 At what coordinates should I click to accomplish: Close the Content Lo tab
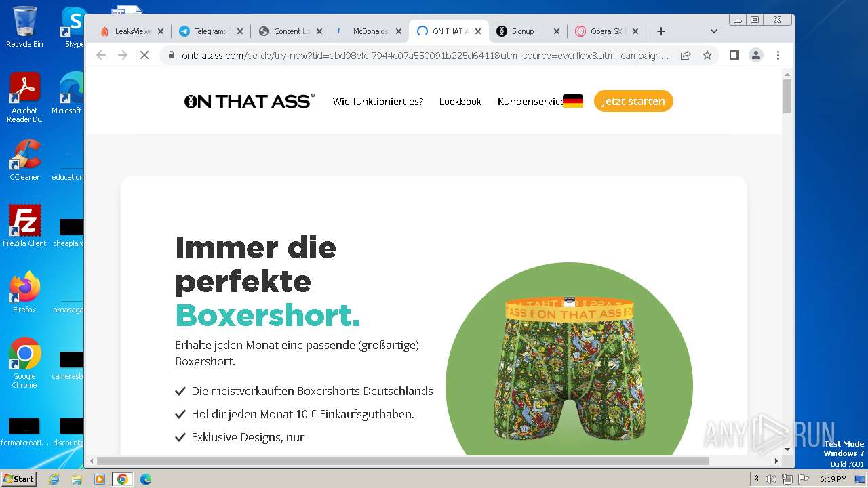(x=319, y=31)
